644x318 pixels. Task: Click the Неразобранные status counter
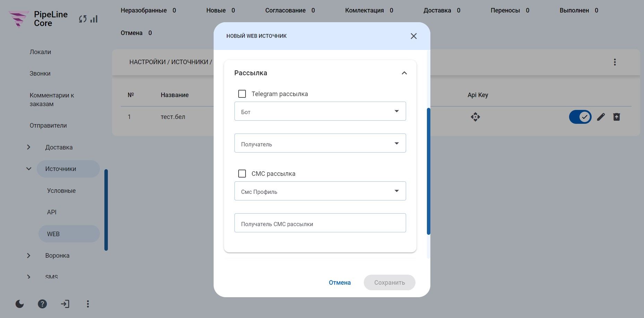(x=148, y=10)
